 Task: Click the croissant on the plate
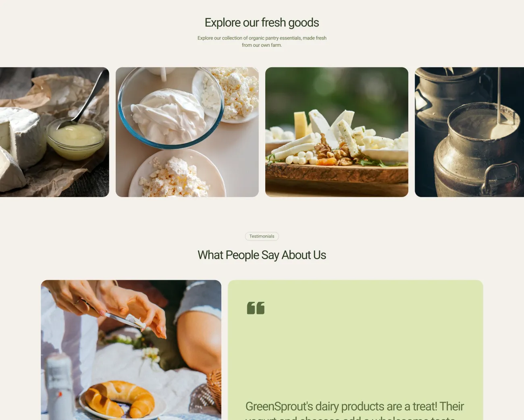[119, 399]
